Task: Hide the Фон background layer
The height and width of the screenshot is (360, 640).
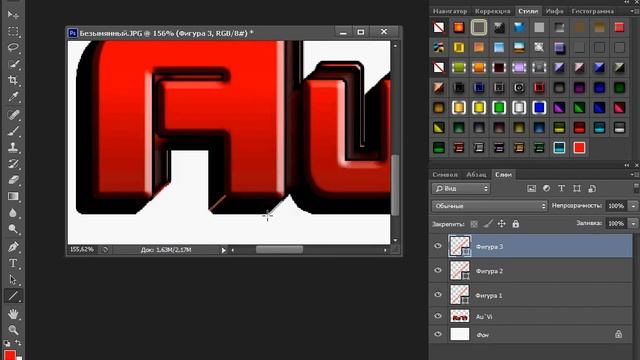Action: [x=438, y=334]
